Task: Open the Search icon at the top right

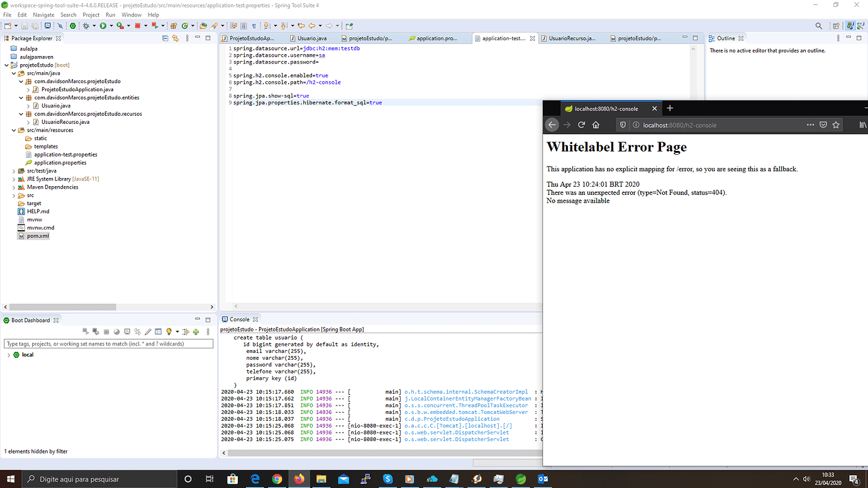Action: coord(818,26)
